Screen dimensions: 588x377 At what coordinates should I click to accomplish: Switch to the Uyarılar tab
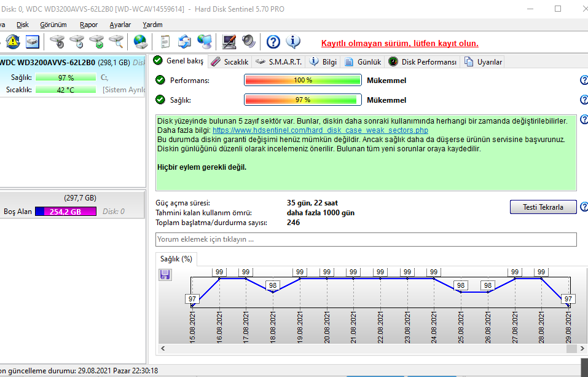(x=483, y=62)
